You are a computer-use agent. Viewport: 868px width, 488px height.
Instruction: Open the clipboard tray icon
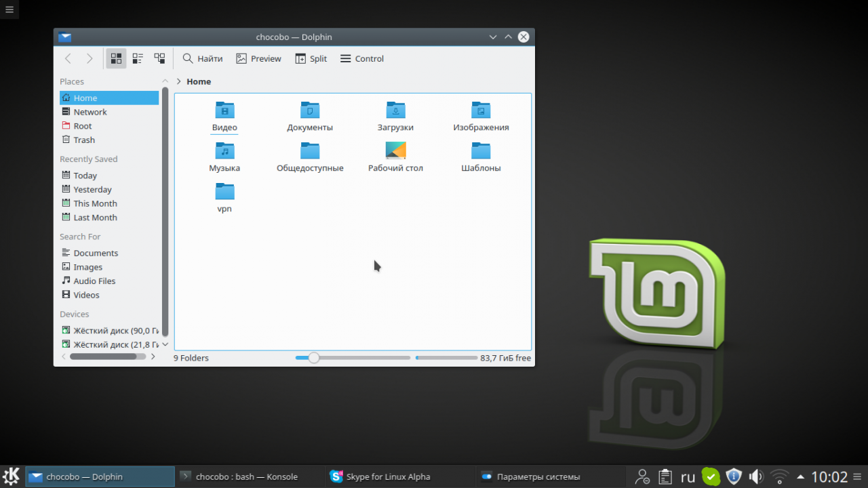tap(665, 476)
